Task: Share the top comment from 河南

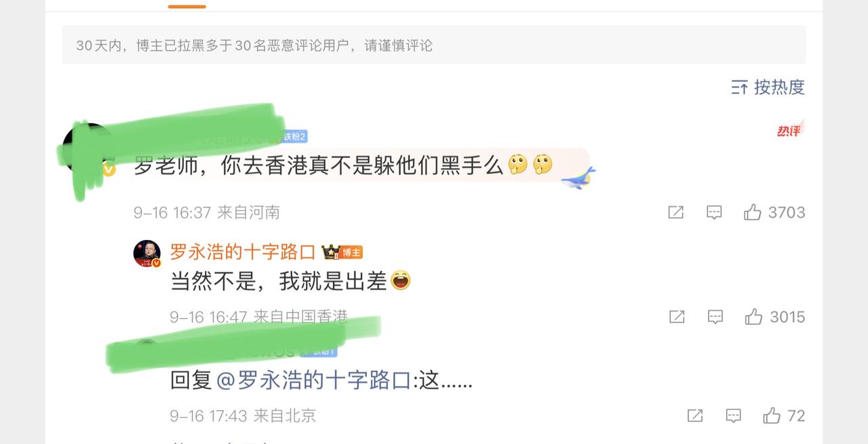Action: [675, 212]
